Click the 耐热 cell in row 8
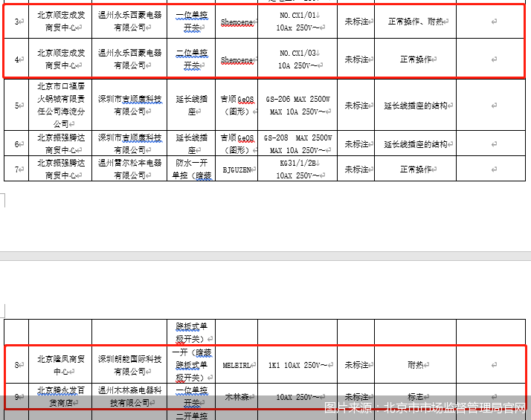 [x=415, y=366]
